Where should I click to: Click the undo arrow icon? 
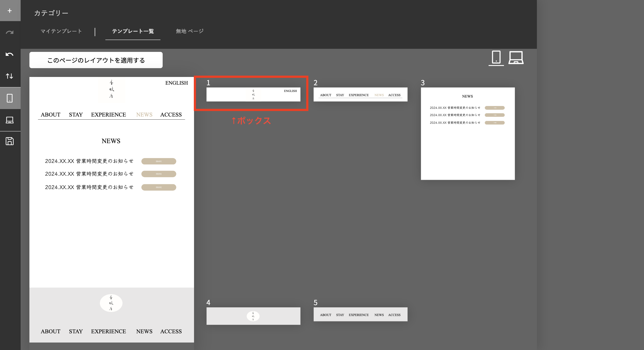coord(9,54)
